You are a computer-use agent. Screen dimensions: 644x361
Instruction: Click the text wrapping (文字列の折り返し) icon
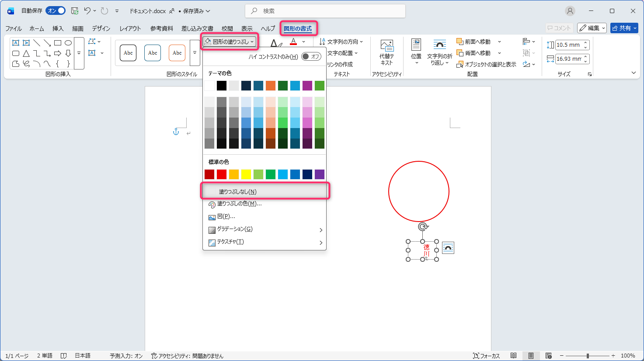click(439, 45)
